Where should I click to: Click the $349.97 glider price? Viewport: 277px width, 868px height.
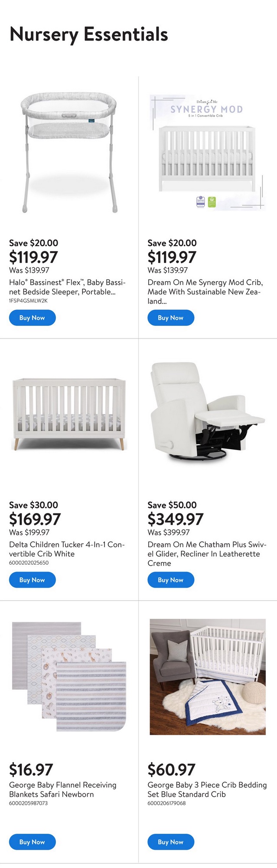pos(175,519)
